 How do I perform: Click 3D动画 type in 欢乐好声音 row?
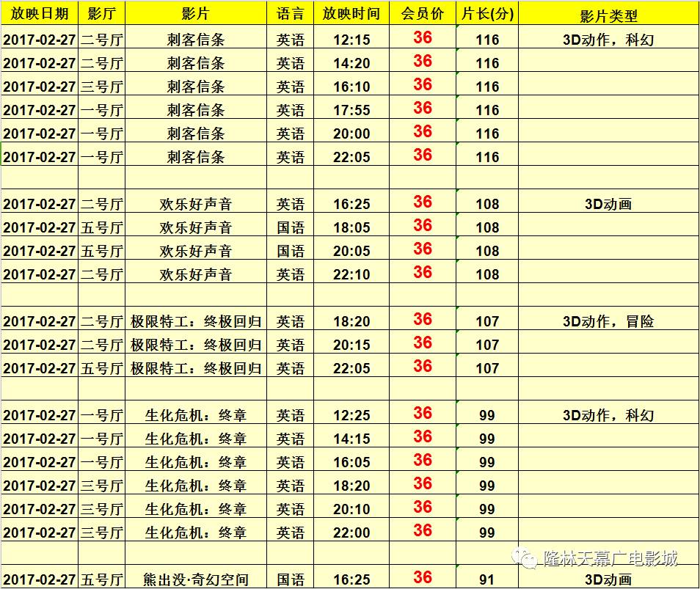coord(608,202)
